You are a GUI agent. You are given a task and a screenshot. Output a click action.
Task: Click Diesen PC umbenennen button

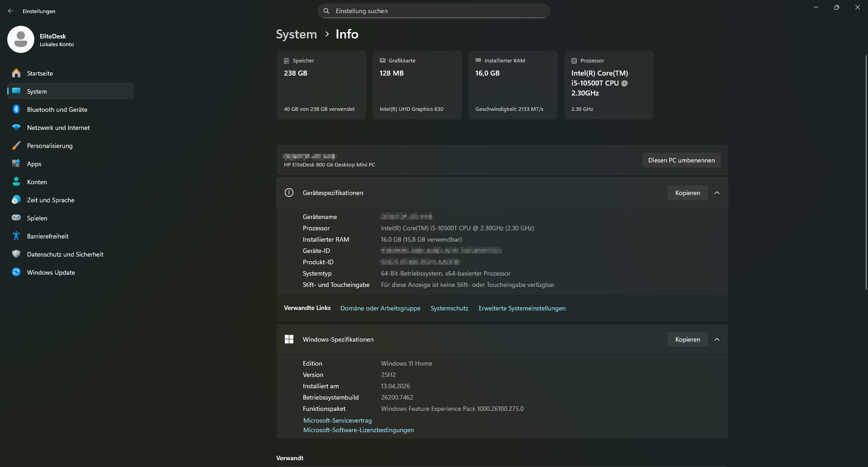(681, 160)
